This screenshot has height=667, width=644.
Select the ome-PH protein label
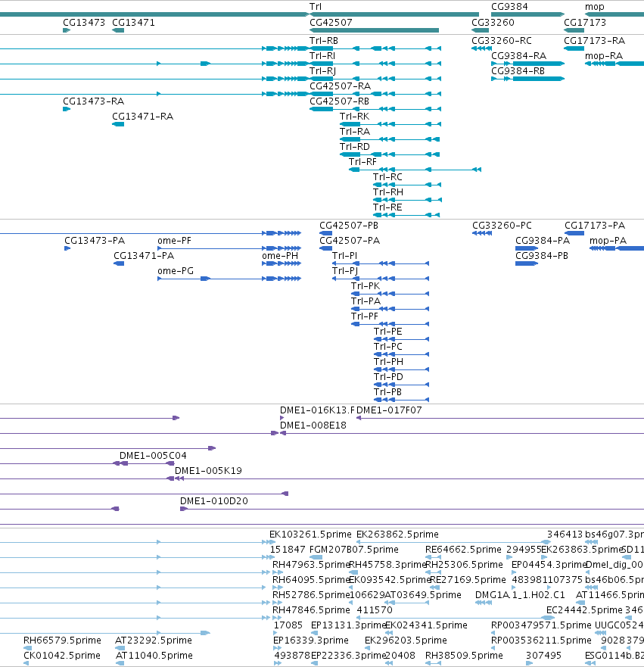coord(280,256)
